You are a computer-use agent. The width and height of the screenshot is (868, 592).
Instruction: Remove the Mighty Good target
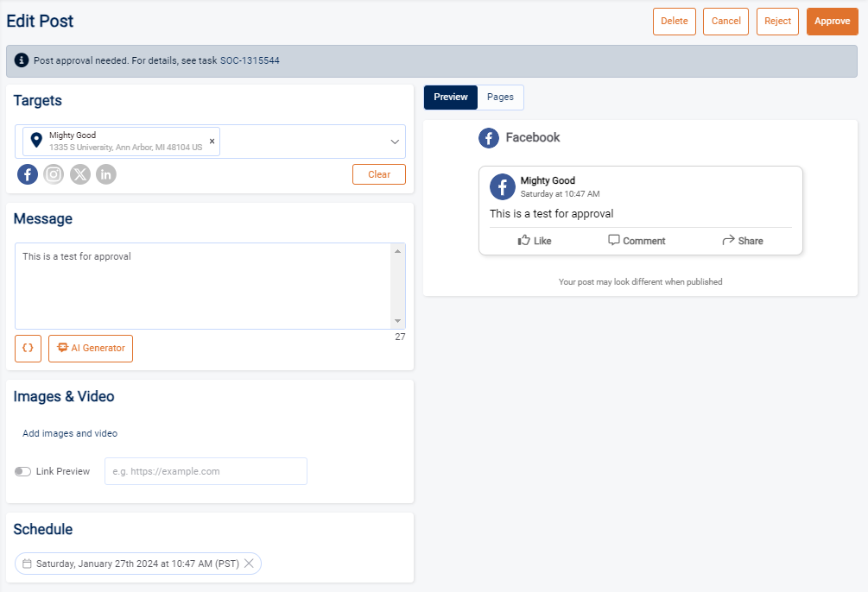point(211,140)
